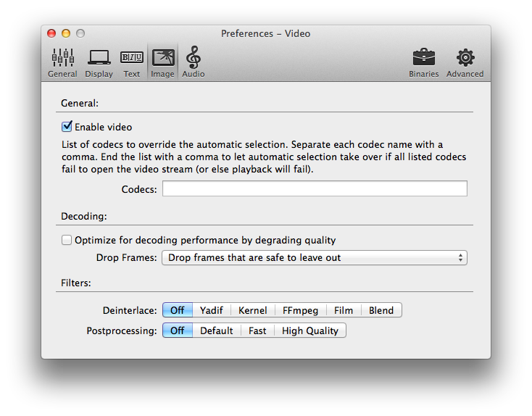Choose Kernel deinterlace option
Screen dimensions: 532x416
252,310
